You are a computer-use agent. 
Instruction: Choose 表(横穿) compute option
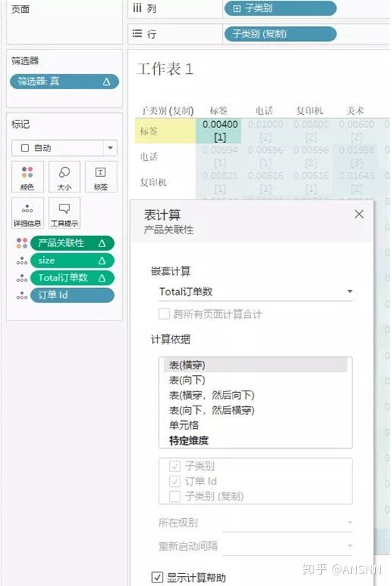pyautogui.click(x=255, y=365)
